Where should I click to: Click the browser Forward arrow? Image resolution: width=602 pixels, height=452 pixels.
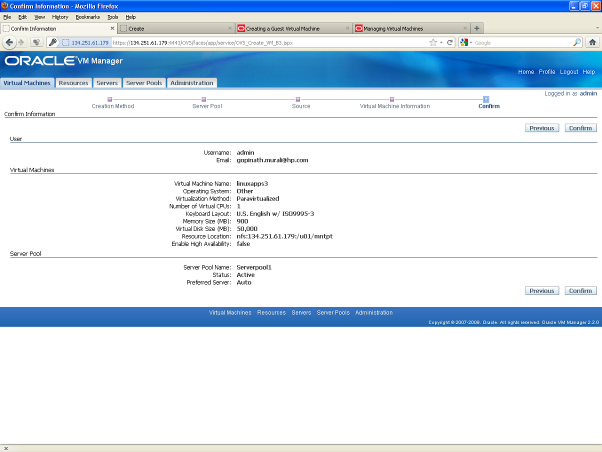[21, 43]
